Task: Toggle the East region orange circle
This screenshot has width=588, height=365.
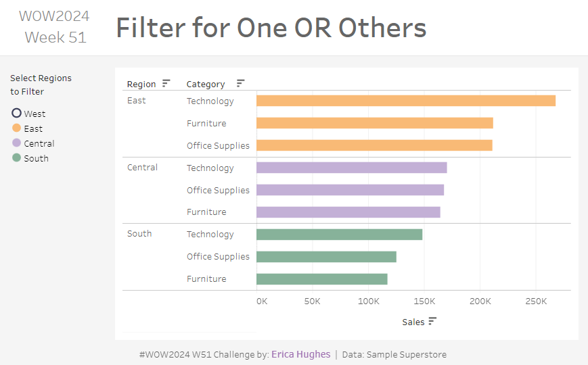Action: pos(17,128)
